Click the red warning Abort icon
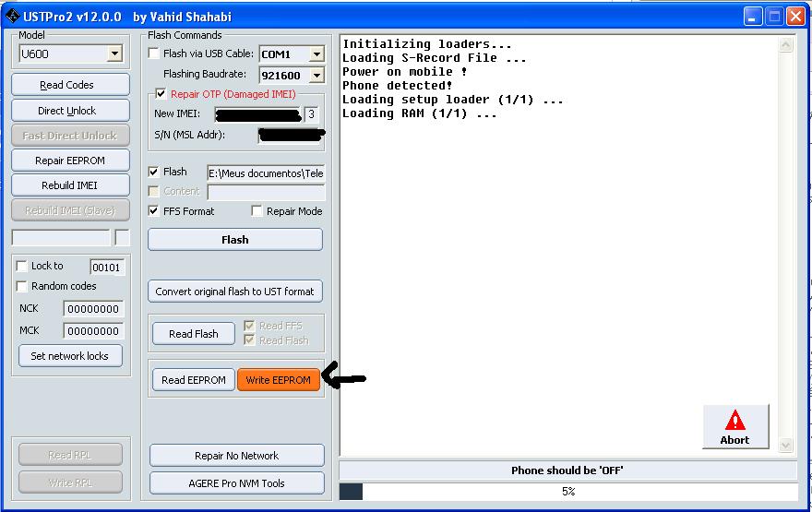 coord(734,421)
